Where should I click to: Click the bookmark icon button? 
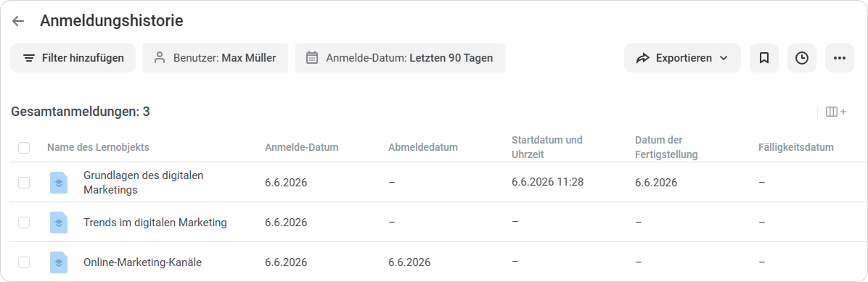coord(764,58)
